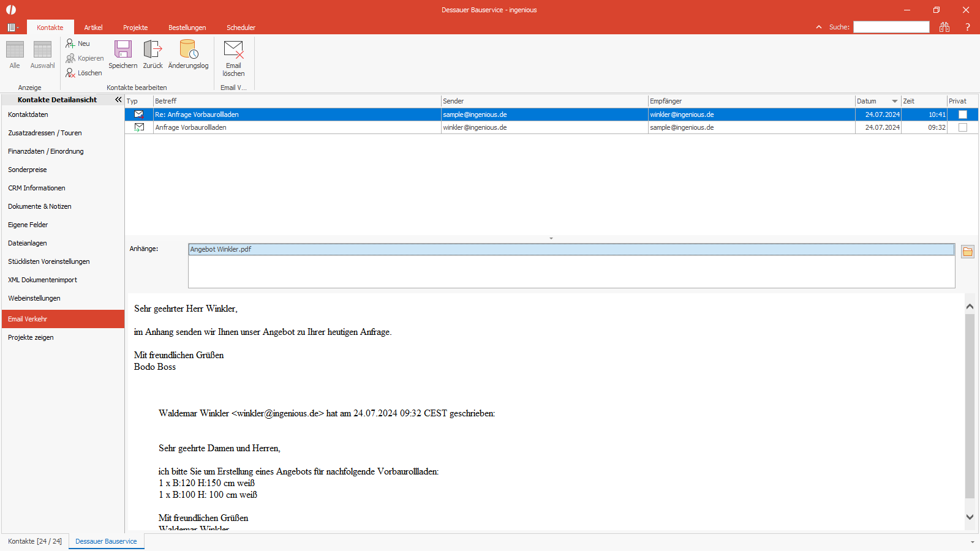Select the Kontakte [24 / 24] bottom tab
The width and height of the screenshot is (980, 551).
[x=35, y=541]
